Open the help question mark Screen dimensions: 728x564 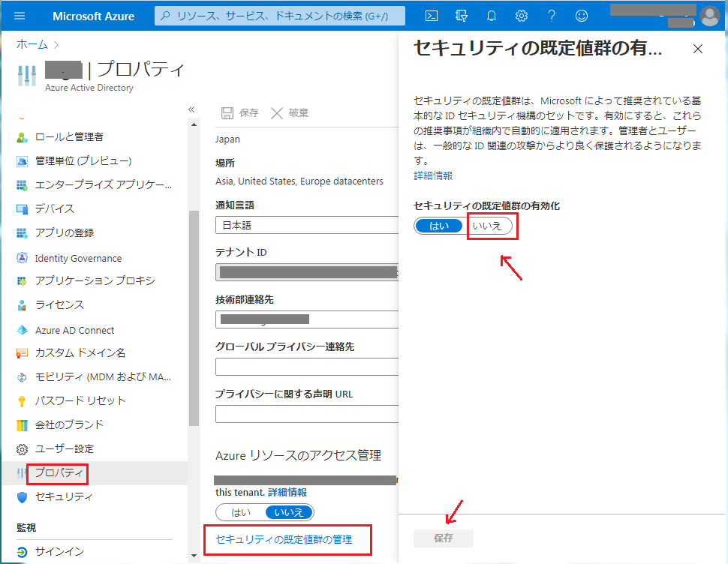552,16
